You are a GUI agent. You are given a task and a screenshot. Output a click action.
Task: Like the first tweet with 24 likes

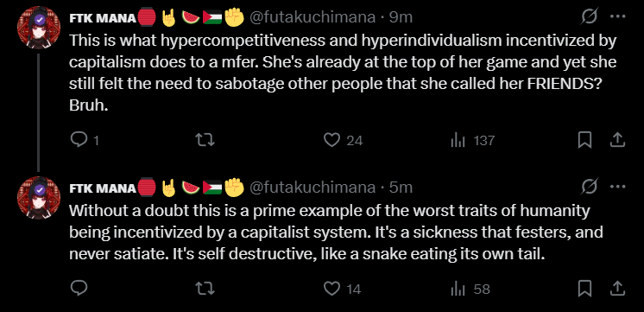click(343, 141)
